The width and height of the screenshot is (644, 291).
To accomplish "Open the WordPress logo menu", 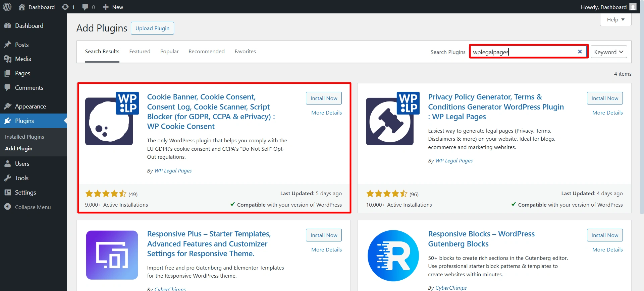I will point(7,7).
